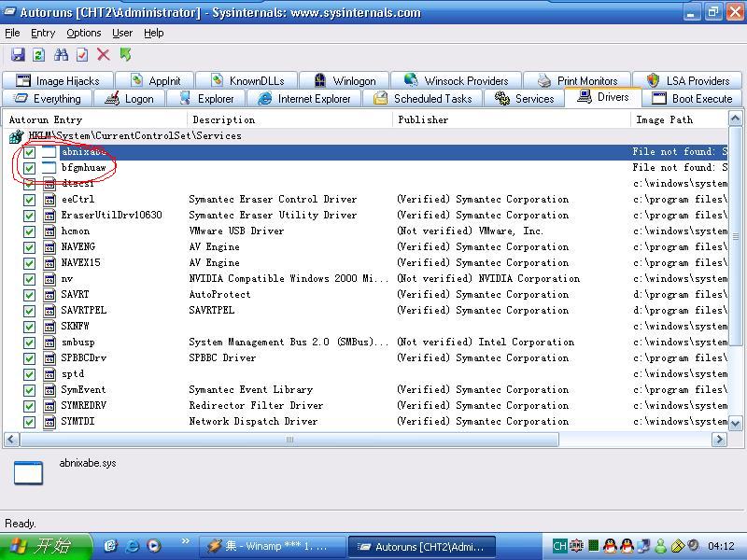Click the vertical scrollbar down arrow
This screenshot has width=747, height=560.
coord(735,423)
